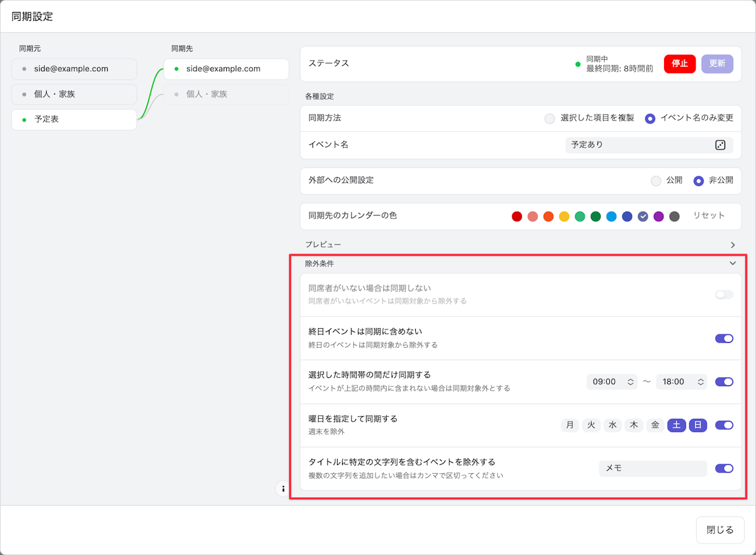Screen dimensions: 756x555
Task: Select destination side@example.com under 同期先
Action: click(x=226, y=69)
